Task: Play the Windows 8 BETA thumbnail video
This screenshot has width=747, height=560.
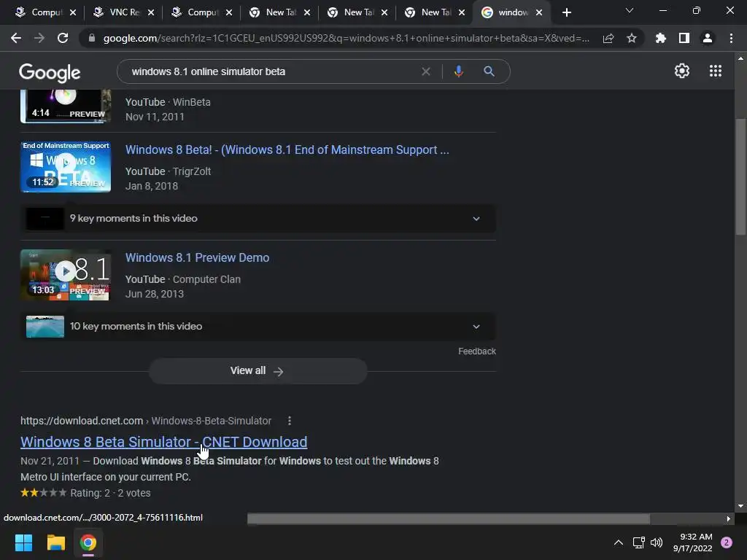Action: 66,167
